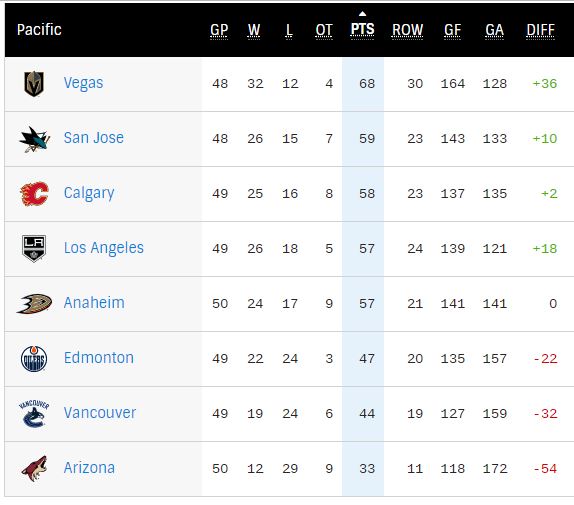
Task: Open the Vegas team link
Action: 83,83
